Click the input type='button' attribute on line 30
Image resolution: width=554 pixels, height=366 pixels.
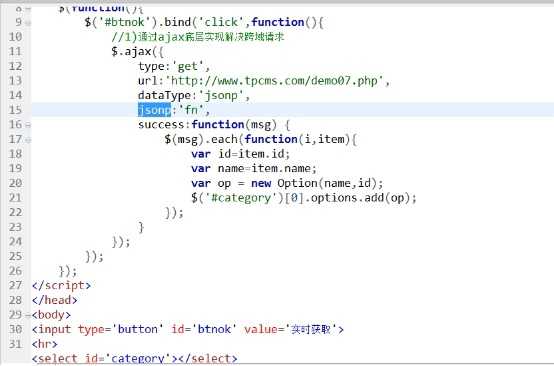pyautogui.click(x=120, y=329)
